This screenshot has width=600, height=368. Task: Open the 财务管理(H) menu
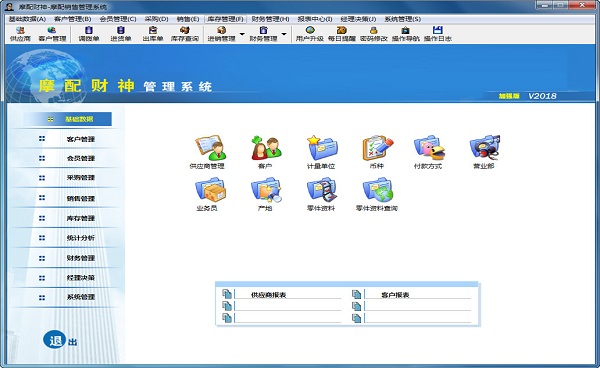pyautogui.click(x=271, y=19)
